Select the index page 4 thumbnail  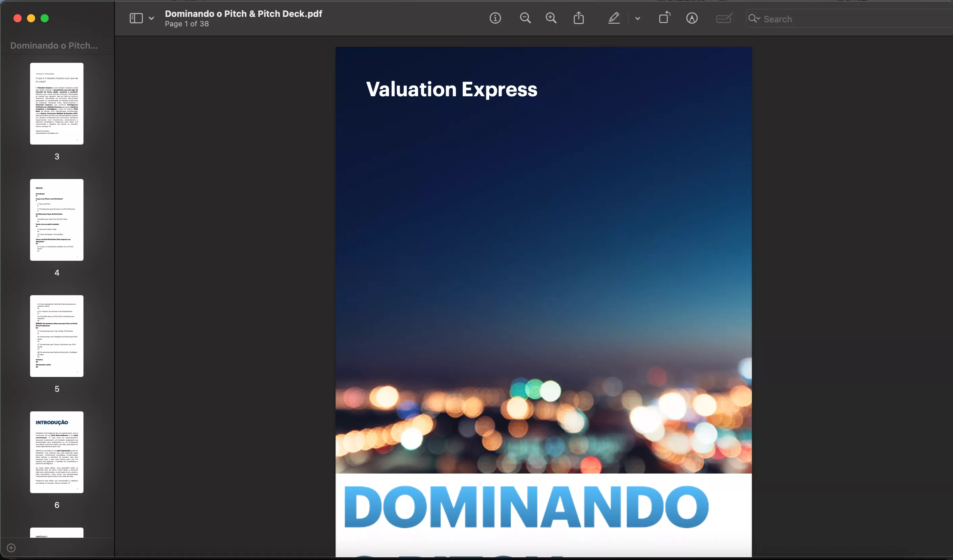(x=57, y=220)
